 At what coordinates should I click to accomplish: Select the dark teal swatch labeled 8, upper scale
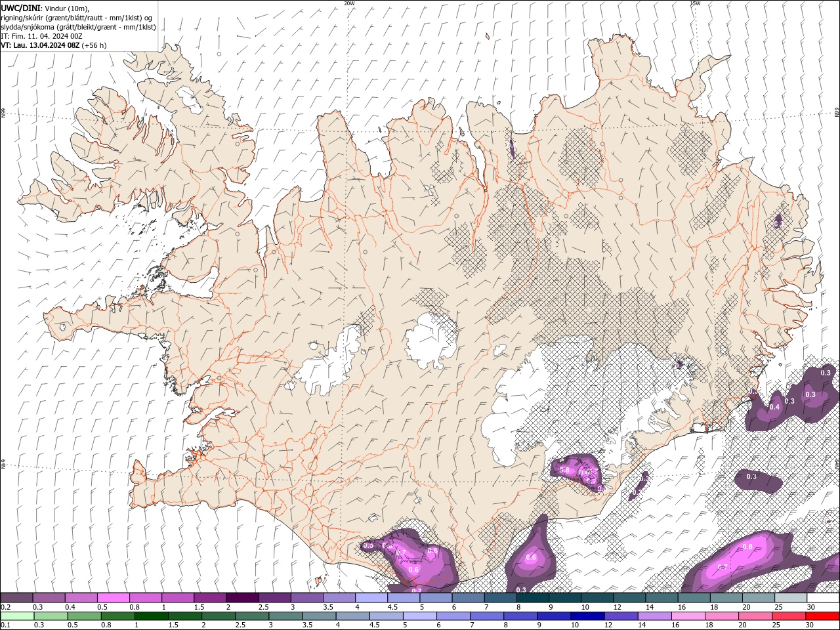533,598
